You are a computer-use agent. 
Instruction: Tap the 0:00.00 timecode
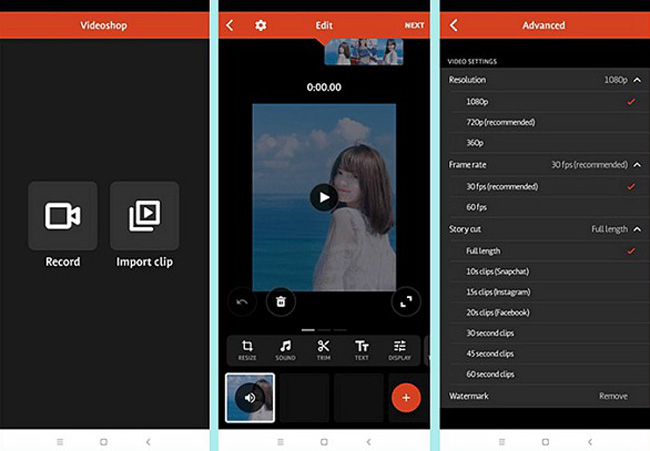tap(324, 87)
